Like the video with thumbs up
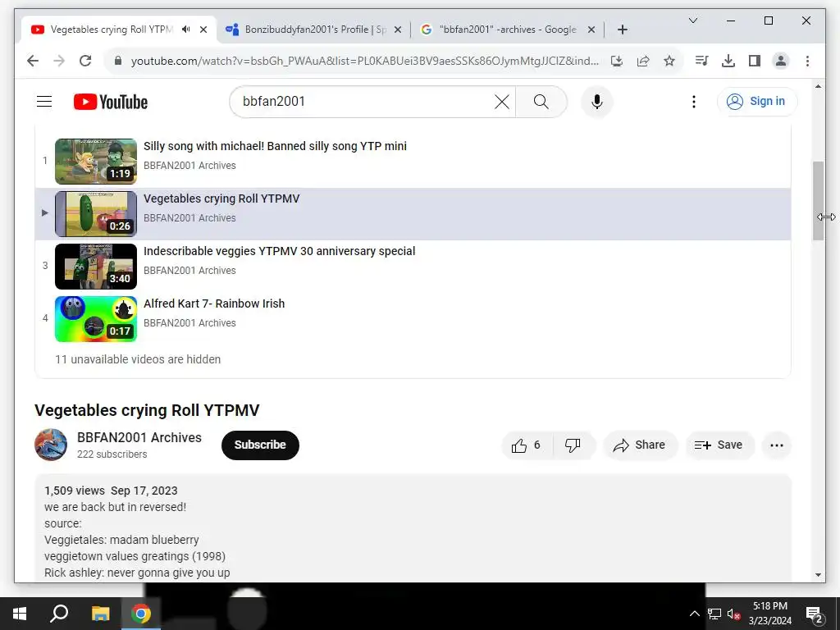 tap(527, 445)
